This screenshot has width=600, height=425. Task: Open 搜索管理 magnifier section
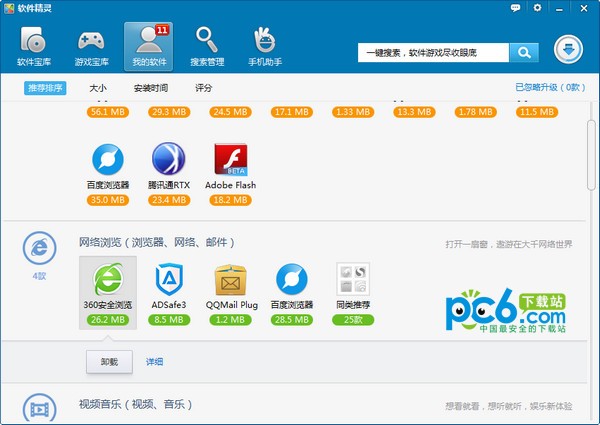[207, 47]
